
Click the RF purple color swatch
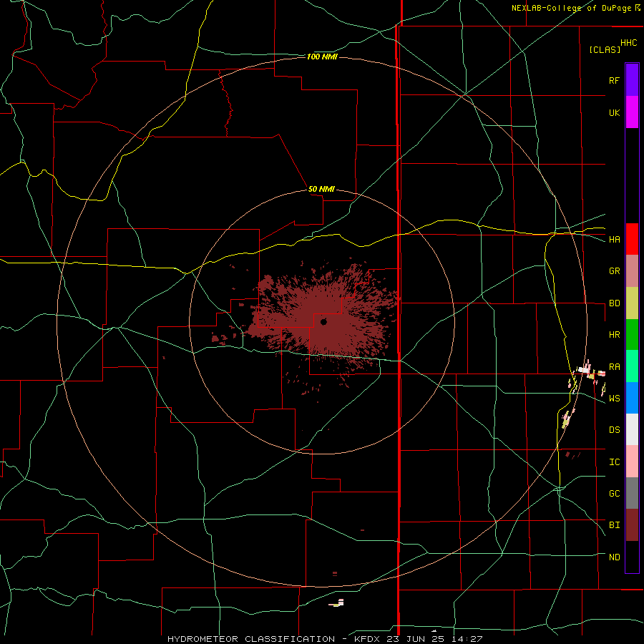pyautogui.click(x=632, y=80)
